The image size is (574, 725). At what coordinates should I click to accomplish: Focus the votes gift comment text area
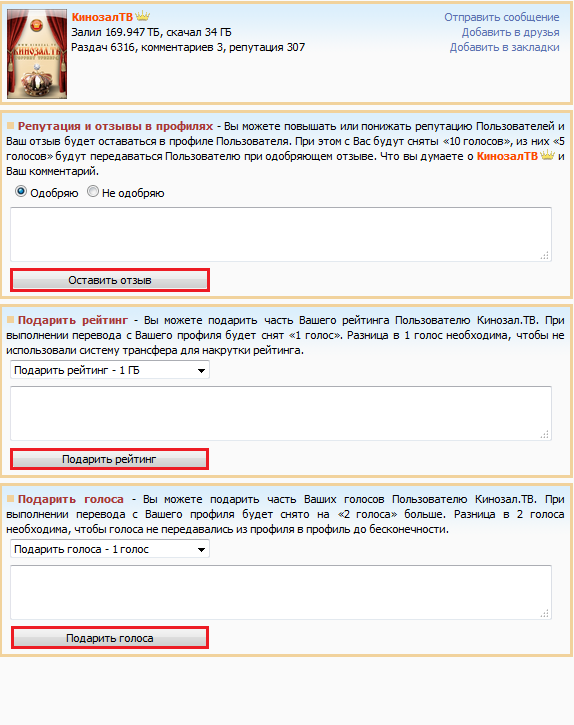click(x=281, y=592)
